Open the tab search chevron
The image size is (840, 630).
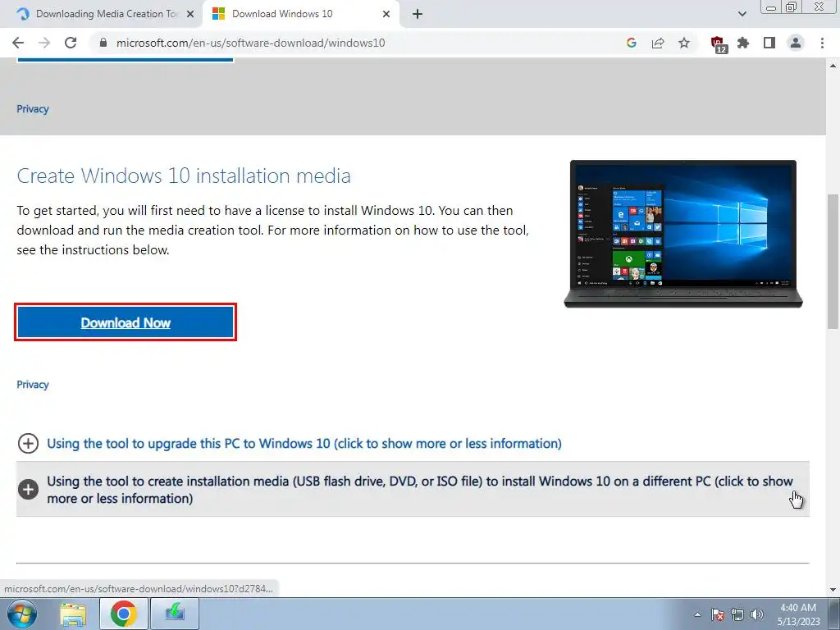(742, 14)
